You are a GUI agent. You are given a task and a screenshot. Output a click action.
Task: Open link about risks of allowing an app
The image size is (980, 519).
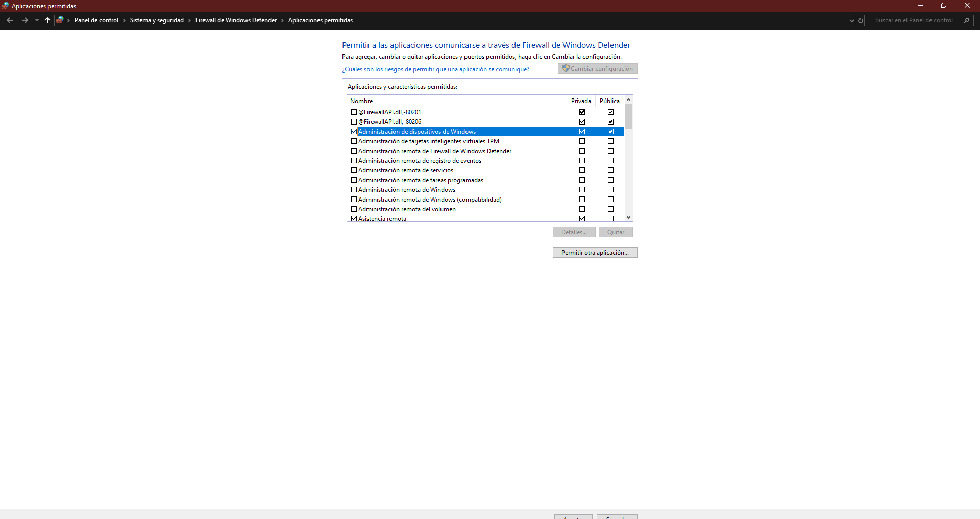[435, 69]
